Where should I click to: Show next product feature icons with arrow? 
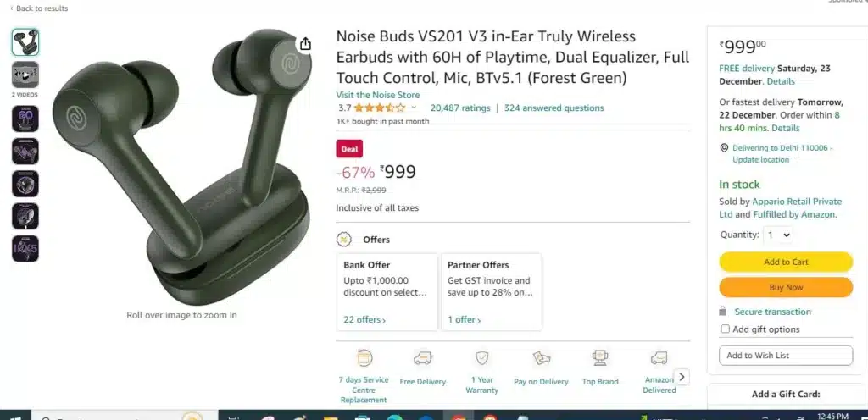click(x=682, y=377)
